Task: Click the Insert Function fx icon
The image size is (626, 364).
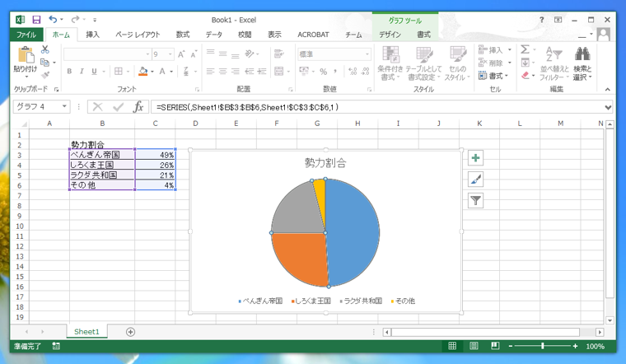Action: (138, 107)
